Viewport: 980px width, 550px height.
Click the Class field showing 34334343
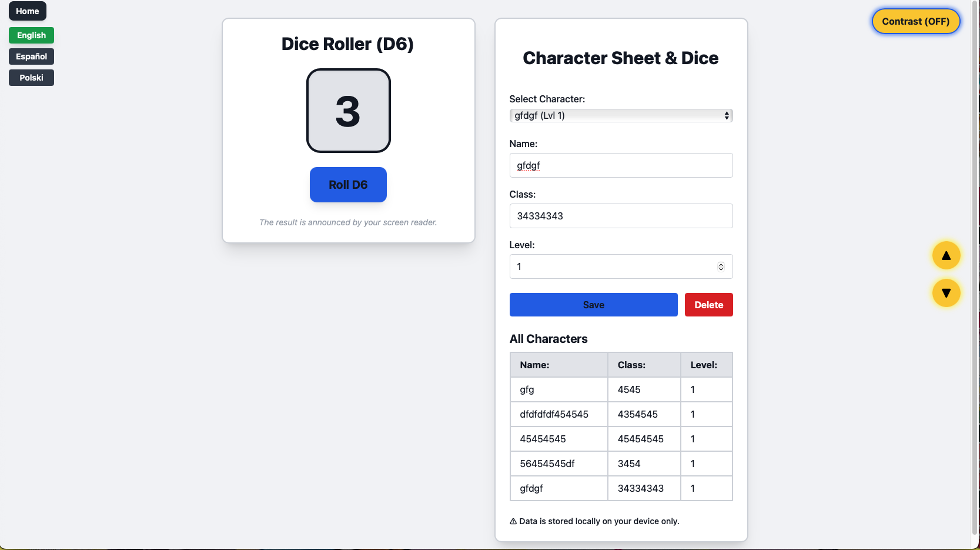click(x=621, y=216)
